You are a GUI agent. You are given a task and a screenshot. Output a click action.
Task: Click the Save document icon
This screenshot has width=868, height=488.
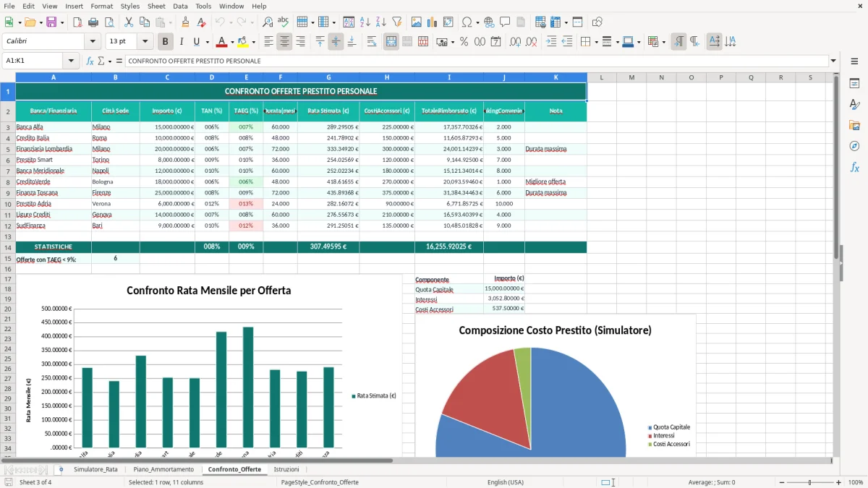51,22
